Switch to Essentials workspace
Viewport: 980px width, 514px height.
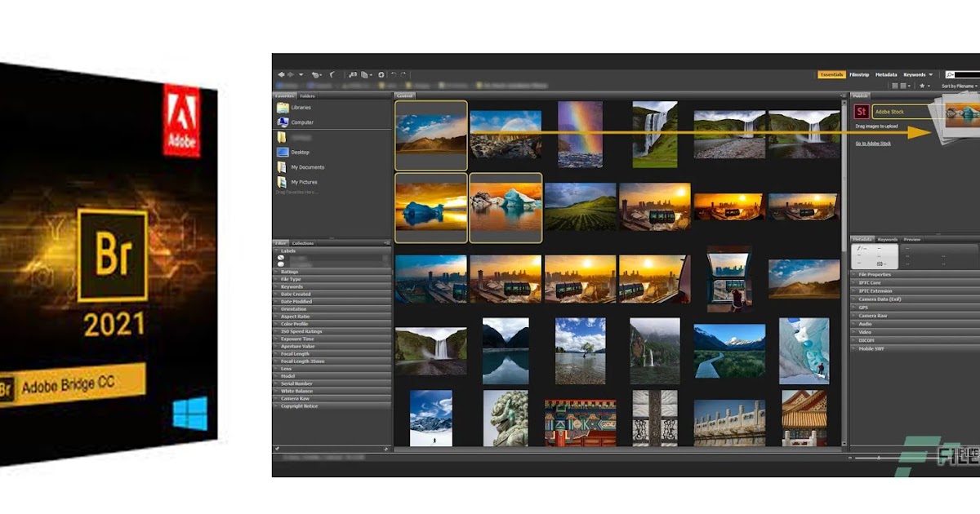coord(831,75)
